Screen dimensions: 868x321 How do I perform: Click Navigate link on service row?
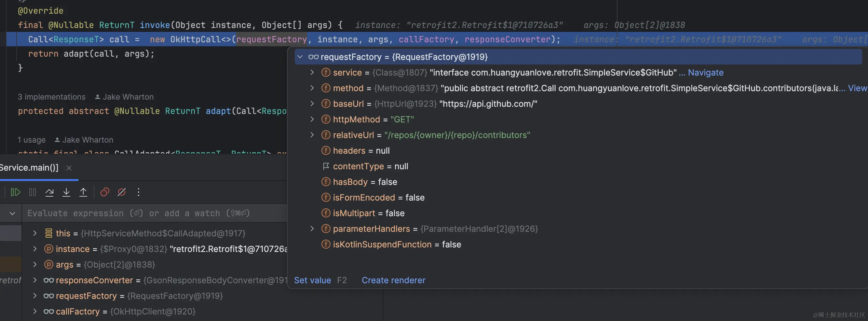[x=706, y=73]
